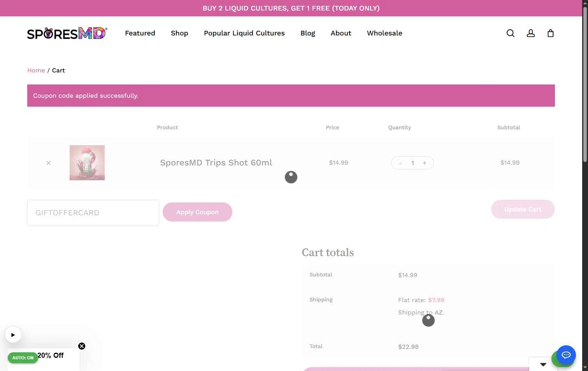Click the $22.98 total value
The height and width of the screenshot is (371, 588).
click(408, 347)
